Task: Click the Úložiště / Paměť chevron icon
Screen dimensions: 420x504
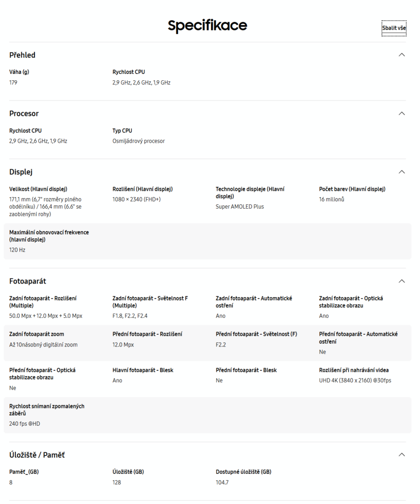Action: [x=402, y=455]
